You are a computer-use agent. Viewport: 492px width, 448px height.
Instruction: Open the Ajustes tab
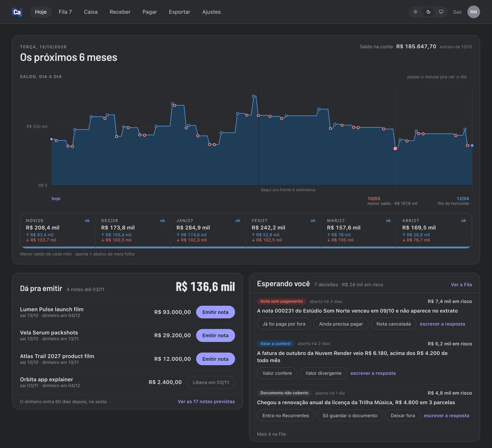pyautogui.click(x=211, y=12)
